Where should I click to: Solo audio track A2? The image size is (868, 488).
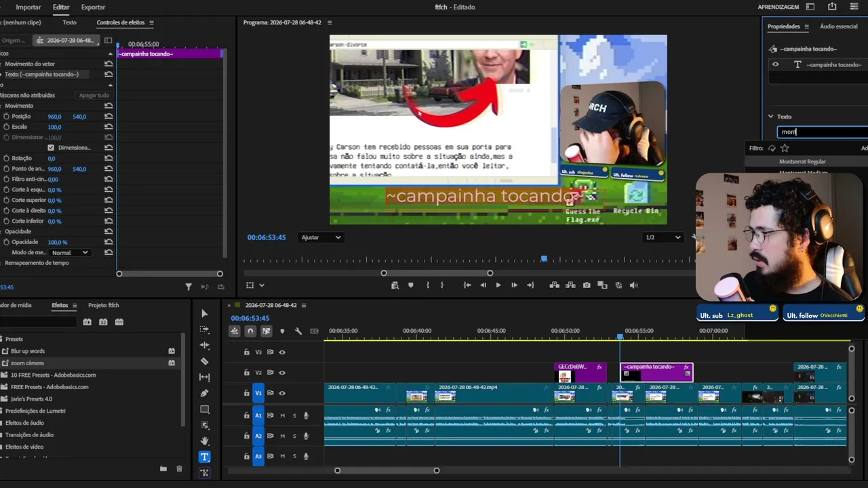pyautogui.click(x=294, y=436)
